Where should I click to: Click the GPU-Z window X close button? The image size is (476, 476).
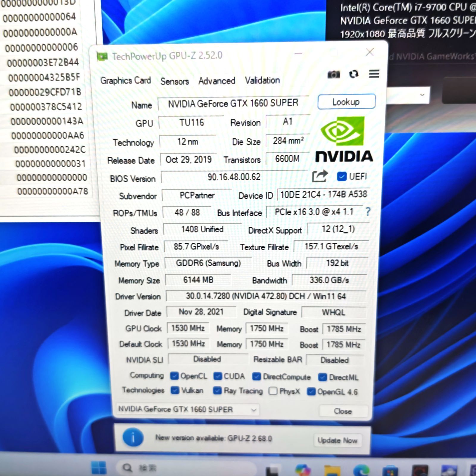[x=369, y=52]
